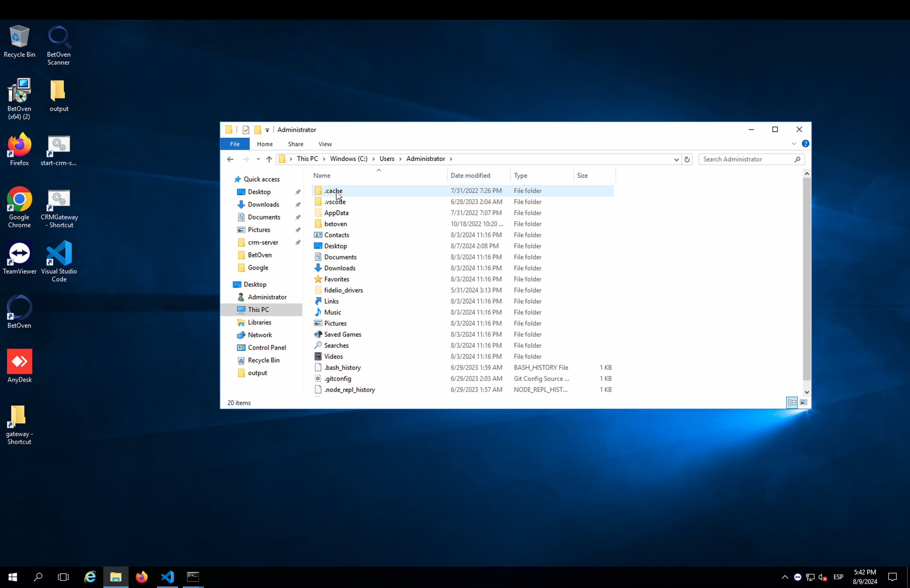This screenshot has height=588, width=910.
Task: Open the View ribbon tab
Action: (x=325, y=144)
